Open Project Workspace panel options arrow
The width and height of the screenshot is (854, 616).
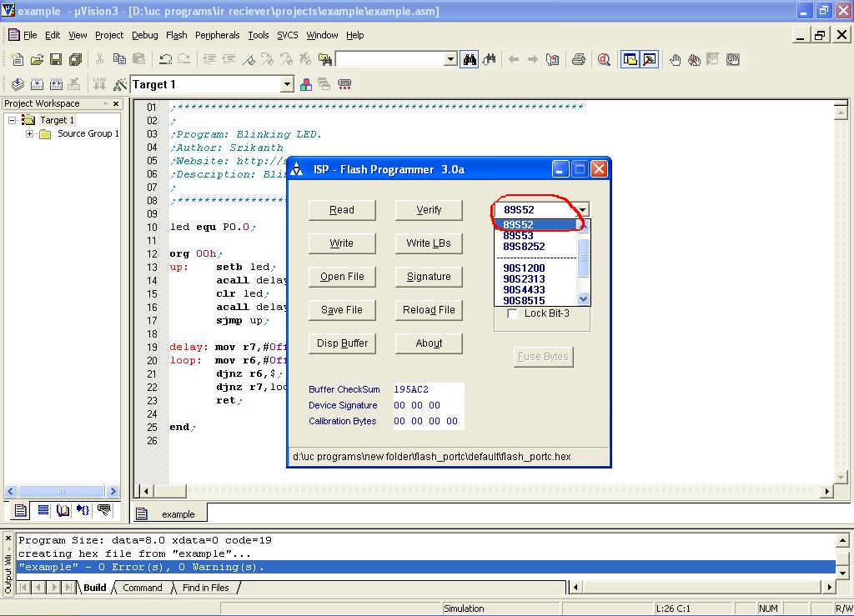[x=105, y=103]
